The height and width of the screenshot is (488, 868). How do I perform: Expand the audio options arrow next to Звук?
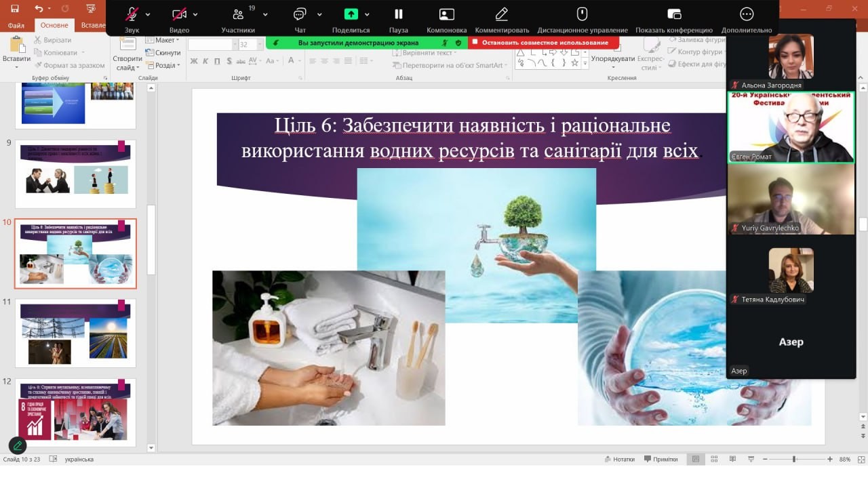[148, 14]
